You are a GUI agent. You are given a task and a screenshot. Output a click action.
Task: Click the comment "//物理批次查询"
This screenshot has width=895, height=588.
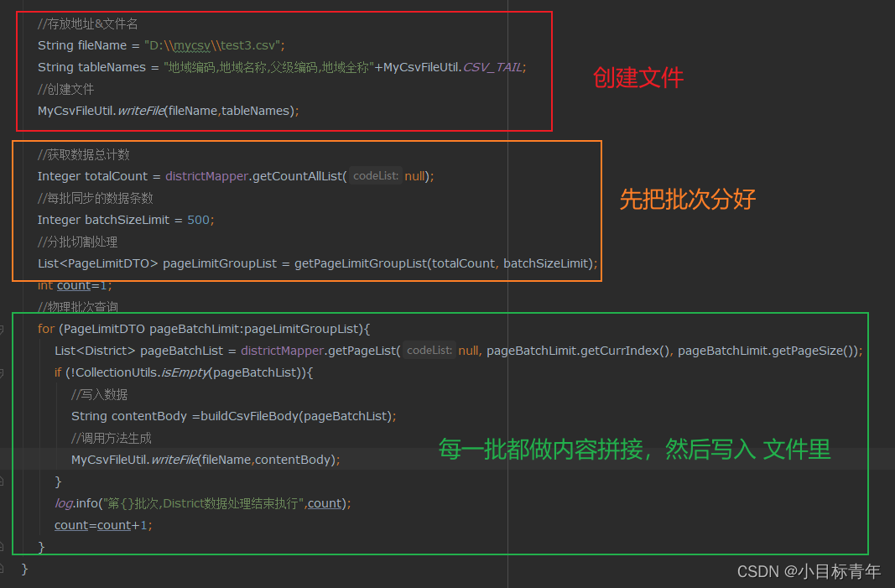click(78, 307)
